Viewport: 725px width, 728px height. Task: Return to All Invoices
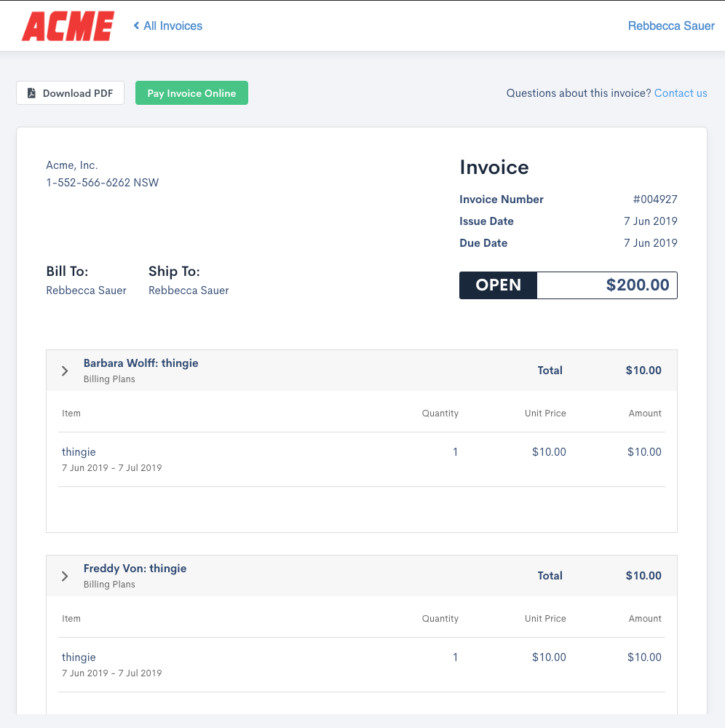pos(173,25)
